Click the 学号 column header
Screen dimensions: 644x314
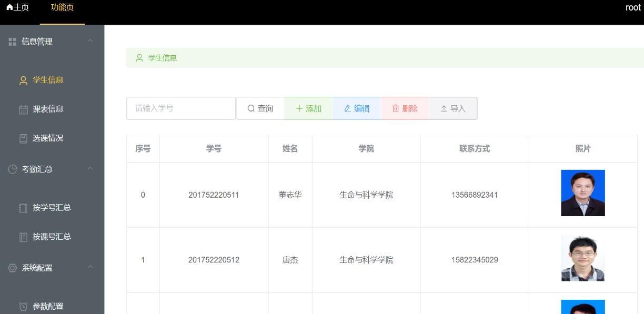214,149
